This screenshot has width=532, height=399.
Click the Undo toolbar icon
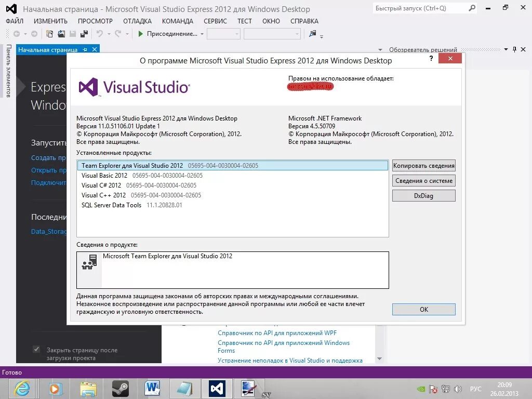click(x=100, y=34)
